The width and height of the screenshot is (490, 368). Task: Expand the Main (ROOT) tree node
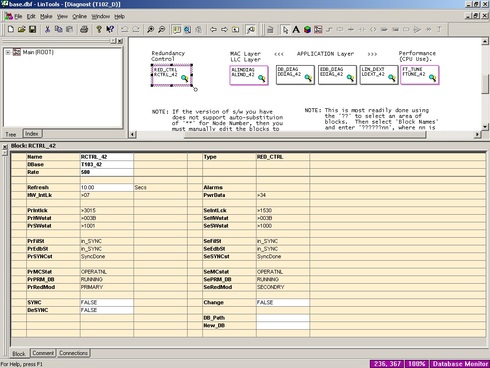point(8,52)
